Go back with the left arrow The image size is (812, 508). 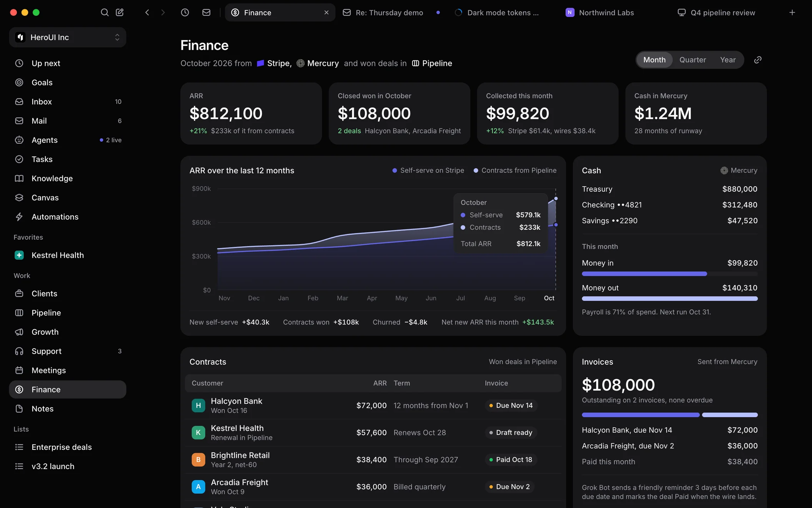(x=147, y=12)
